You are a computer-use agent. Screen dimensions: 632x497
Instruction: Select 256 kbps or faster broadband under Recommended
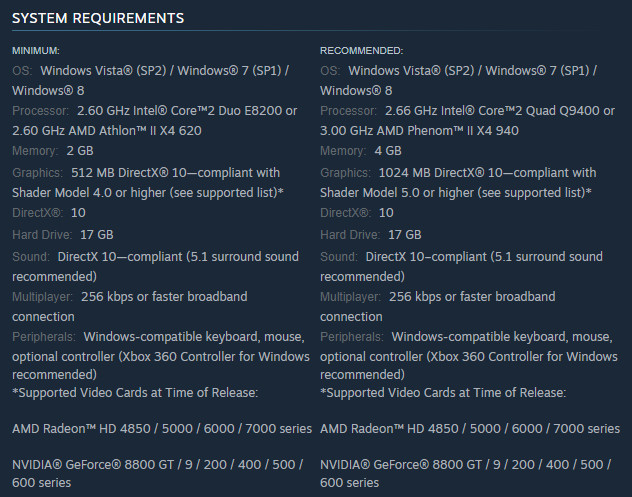(x=472, y=297)
